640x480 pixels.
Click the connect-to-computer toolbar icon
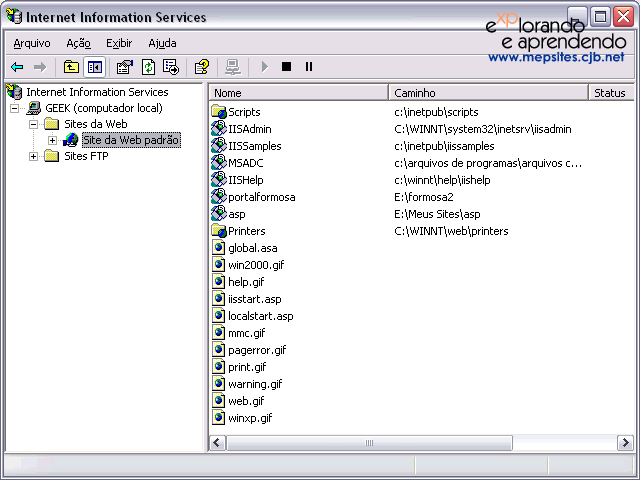pyautogui.click(x=233, y=67)
